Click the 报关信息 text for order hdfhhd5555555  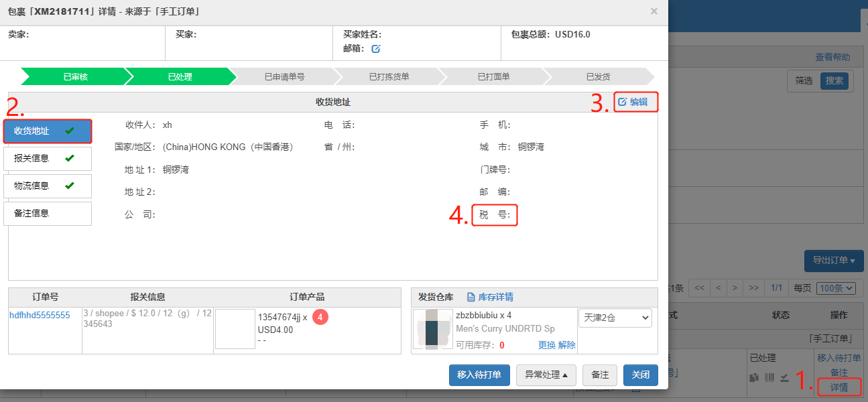click(147, 318)
